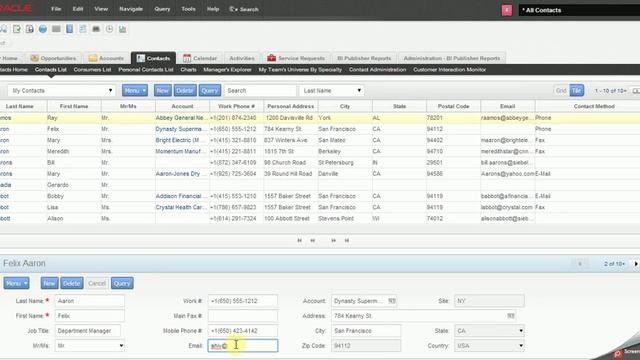The height and width of the screenshot is (360, 640).
Task: Click New button in form applet
Action: [x=49, y=283]
